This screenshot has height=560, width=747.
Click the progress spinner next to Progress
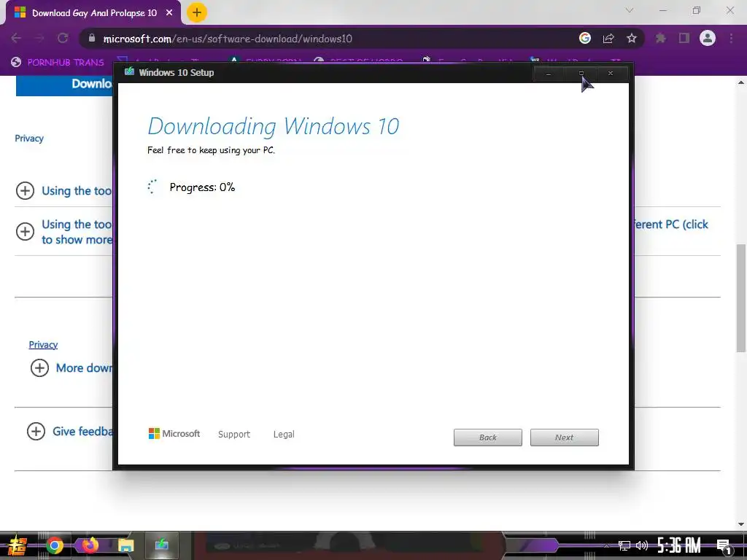[152, 187]
